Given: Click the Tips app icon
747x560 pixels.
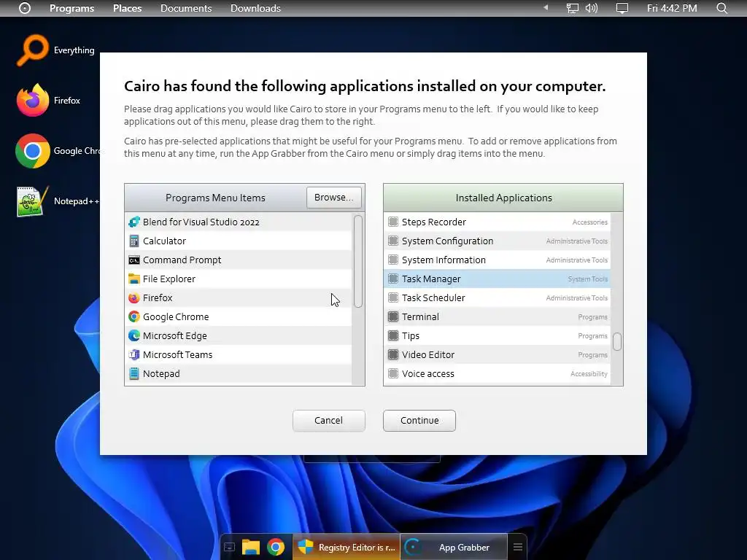Looking at the screenshot, I should coord(393,335).
